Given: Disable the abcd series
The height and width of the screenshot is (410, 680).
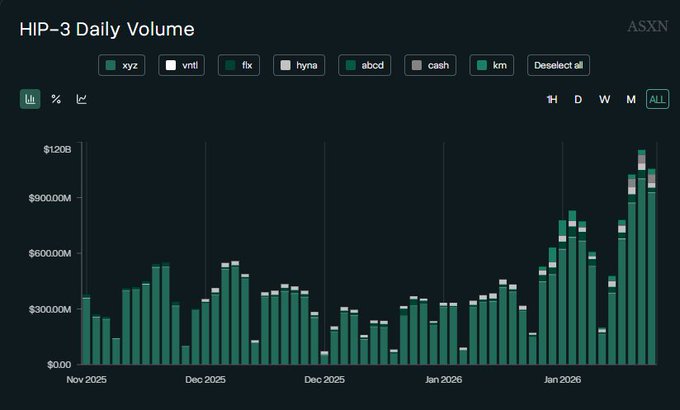Looking at the screenshot, I should (x=363, y=65).
